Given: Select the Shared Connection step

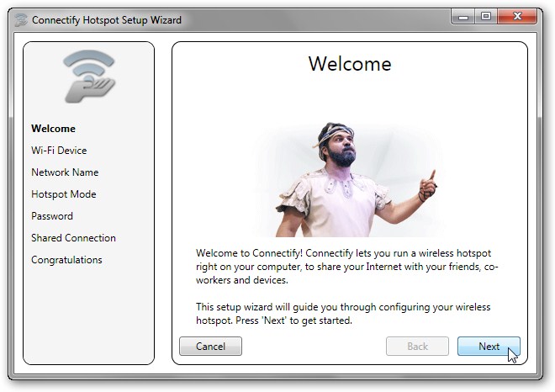Looking at the screenshot, I should (x=73, y=238).
